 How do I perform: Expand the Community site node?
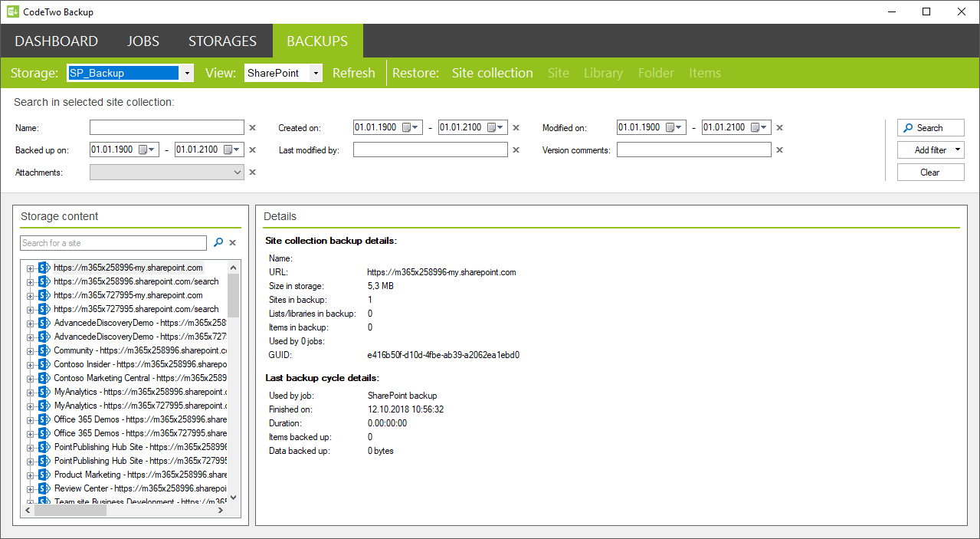(31, 350)
